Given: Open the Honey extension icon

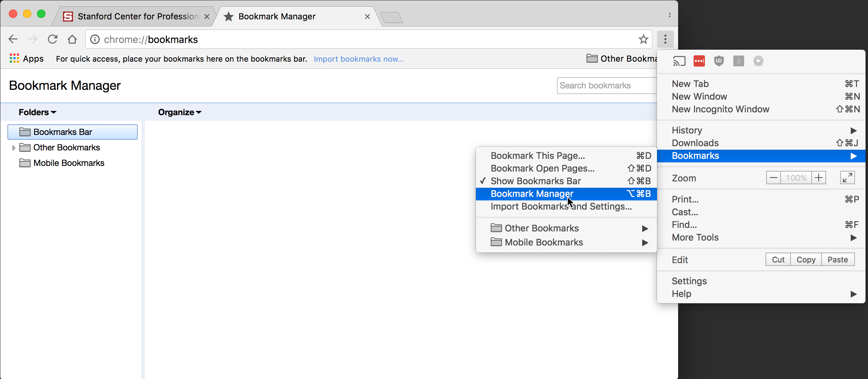Looking at the screenshot, I should 739,61.
